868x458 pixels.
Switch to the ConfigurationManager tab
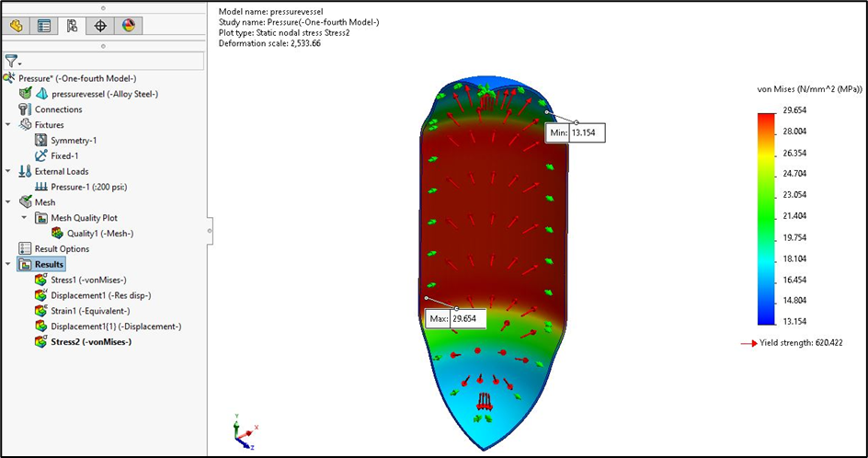(72, 26)
